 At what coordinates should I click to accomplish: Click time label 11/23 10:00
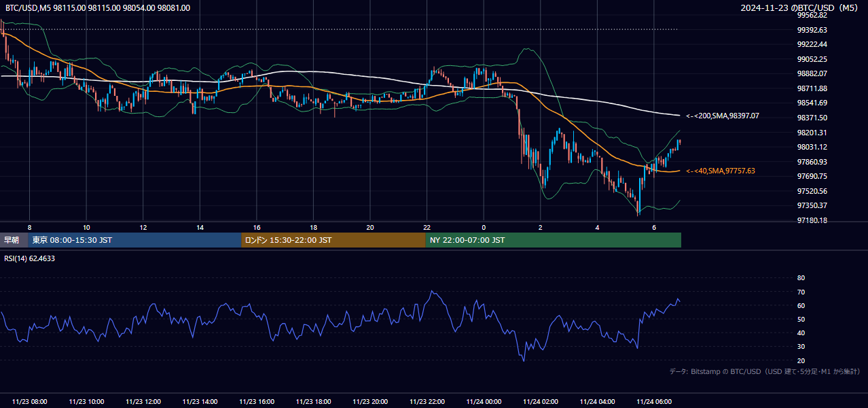(86, 402)
